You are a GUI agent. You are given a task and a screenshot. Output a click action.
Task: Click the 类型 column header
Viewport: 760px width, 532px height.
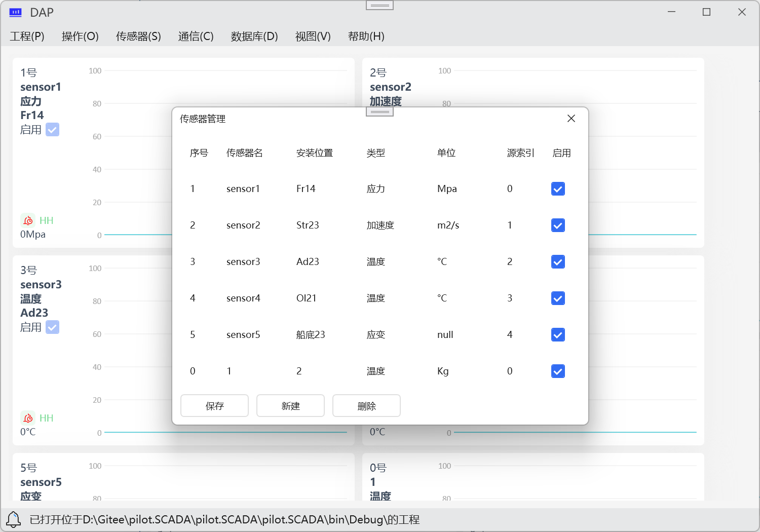[376, 153]
